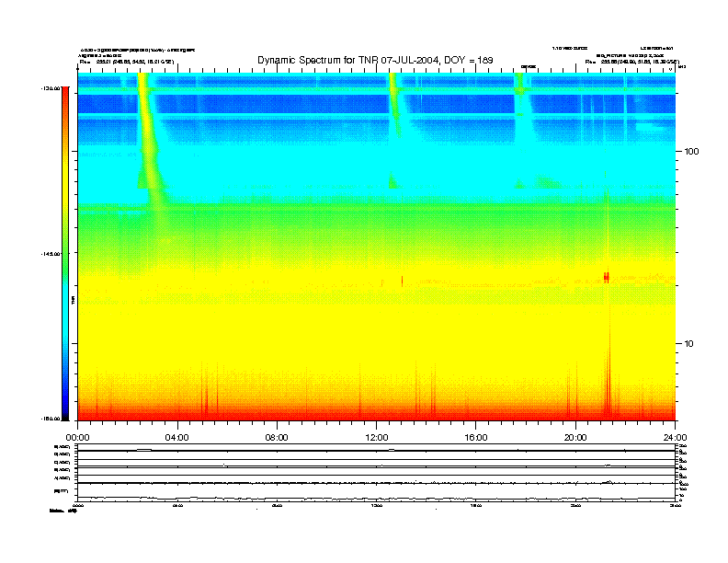Click the 10 frequency axis label

coord(689,344)
